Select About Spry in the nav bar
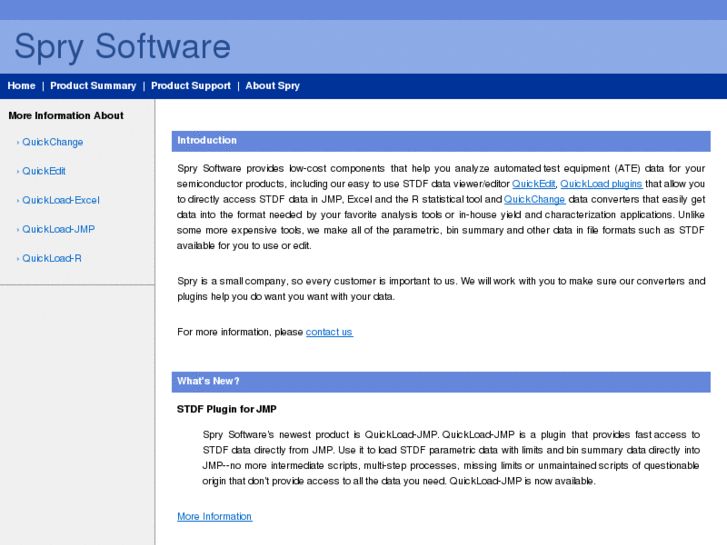This screenshot has height=545, width=727. (273, 86)
